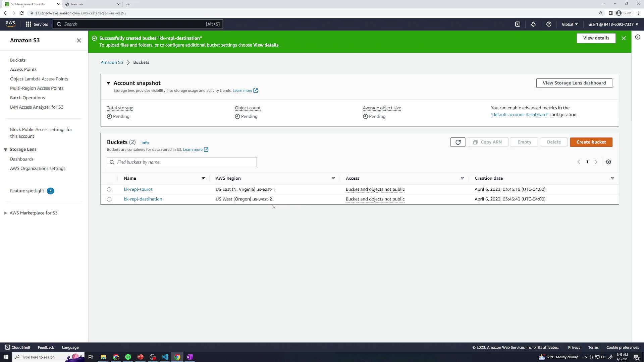The height and width of the screenshot is (362, 644).
Task: Dismiss the green success banner
Action: coord(624,38)
